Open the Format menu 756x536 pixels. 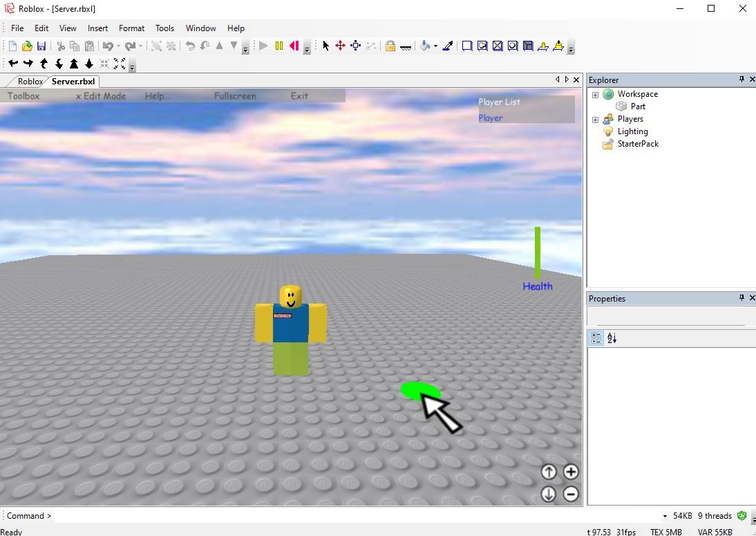click(131, 28)
